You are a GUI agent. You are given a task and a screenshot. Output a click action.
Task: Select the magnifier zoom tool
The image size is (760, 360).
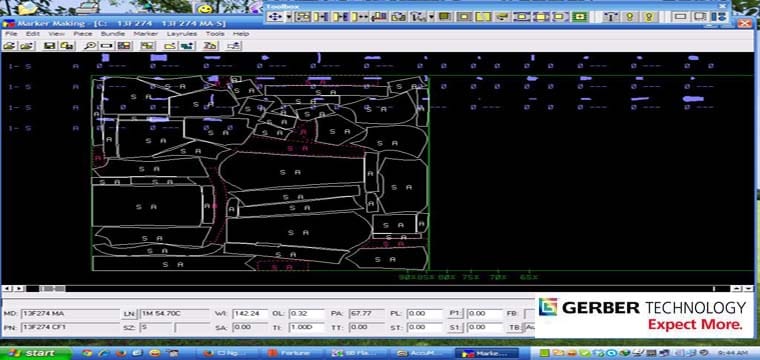coord(90,46)
